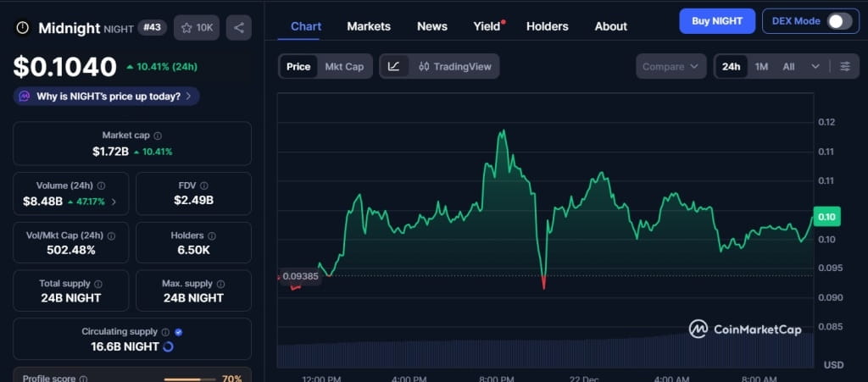
Task: Select the line chart style icon
Action: (x=393, y=66)
